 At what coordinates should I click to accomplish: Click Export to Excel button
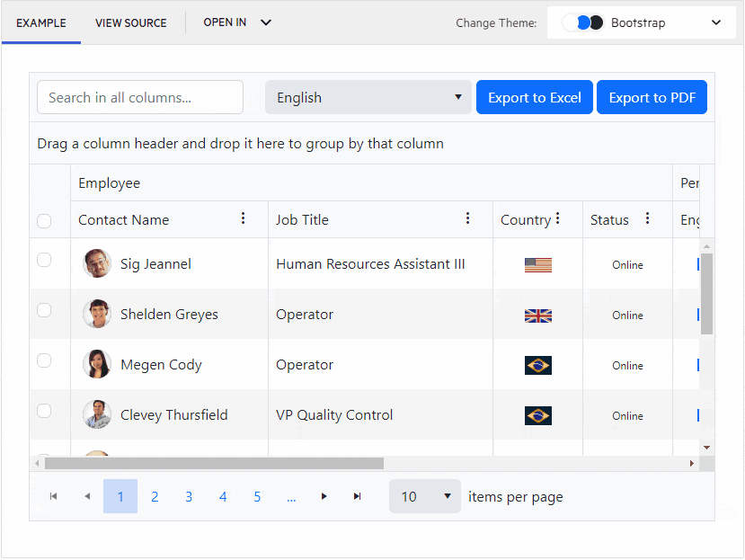(534, 97)
